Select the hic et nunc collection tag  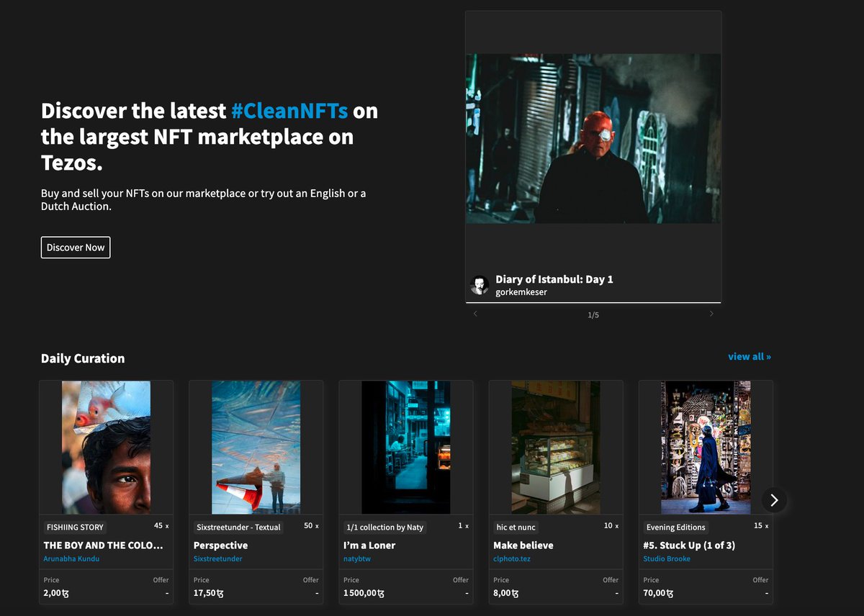[516, 527]
